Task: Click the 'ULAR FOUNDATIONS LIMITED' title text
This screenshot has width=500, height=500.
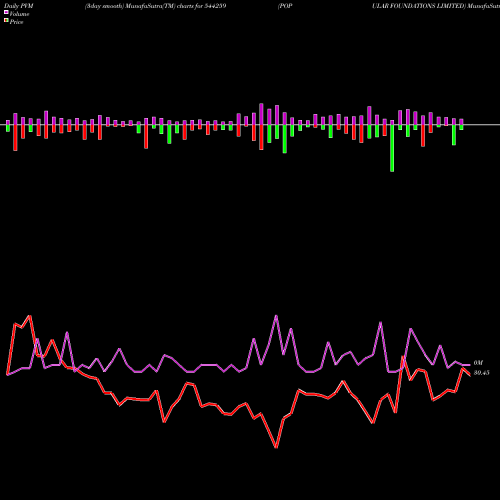Action: click(419, 6)
